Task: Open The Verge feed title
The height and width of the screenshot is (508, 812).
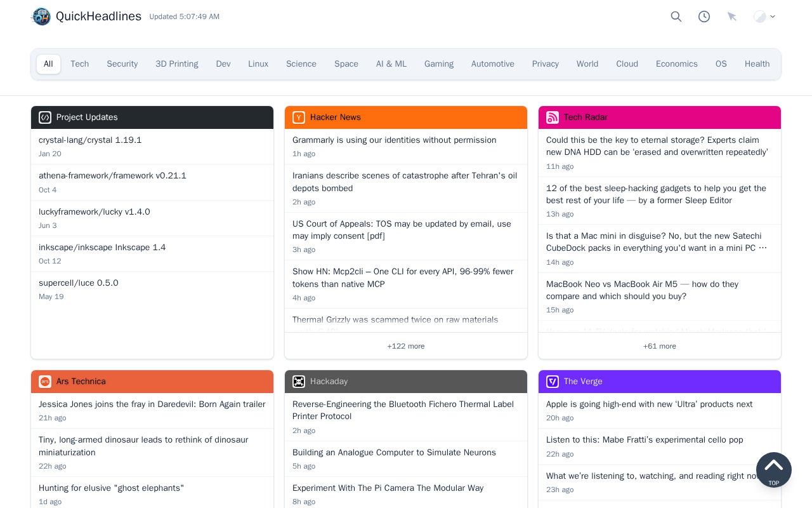Action: coord(583,382)
